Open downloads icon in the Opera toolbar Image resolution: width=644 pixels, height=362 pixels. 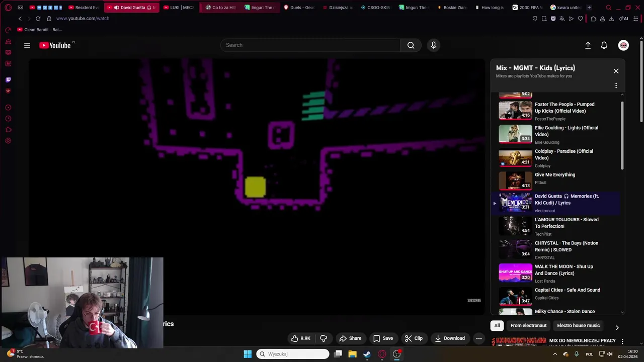(x=611, y=19)
